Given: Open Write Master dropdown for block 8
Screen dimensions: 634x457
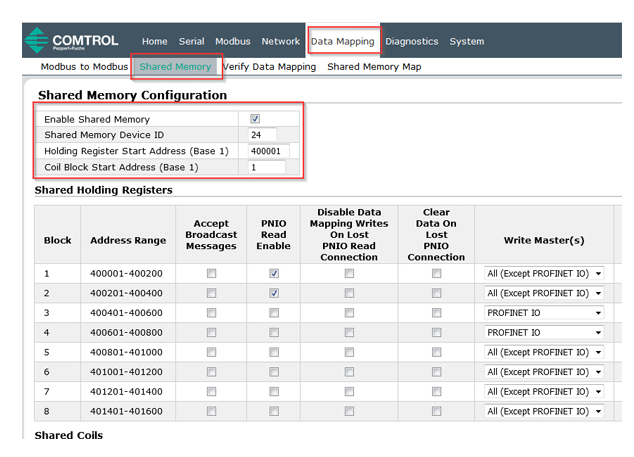Looking at the screenshot, I should click(x=544, y=411).
